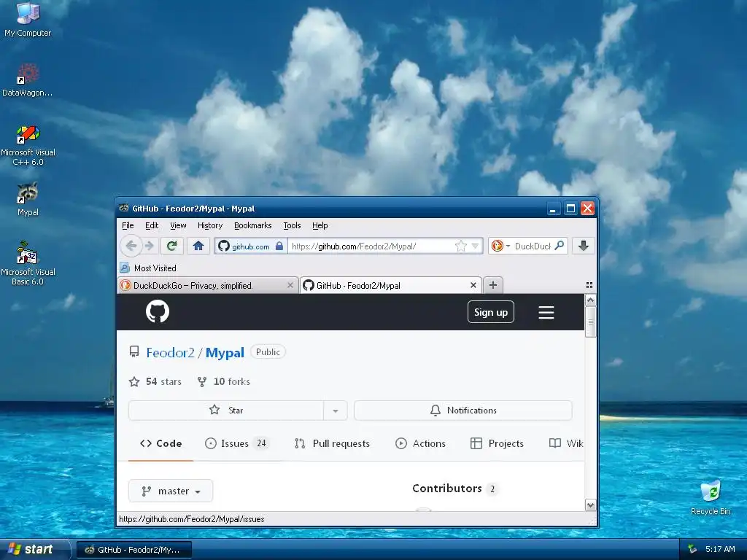Go to GitHub home via Octocat logo
This screenshot has height=560, width=747.
point(158,311)
